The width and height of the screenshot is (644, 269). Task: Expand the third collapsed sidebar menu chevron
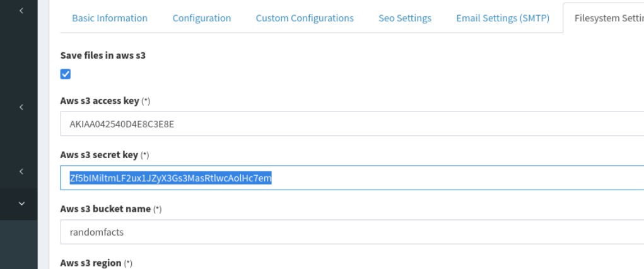[22, 171]
